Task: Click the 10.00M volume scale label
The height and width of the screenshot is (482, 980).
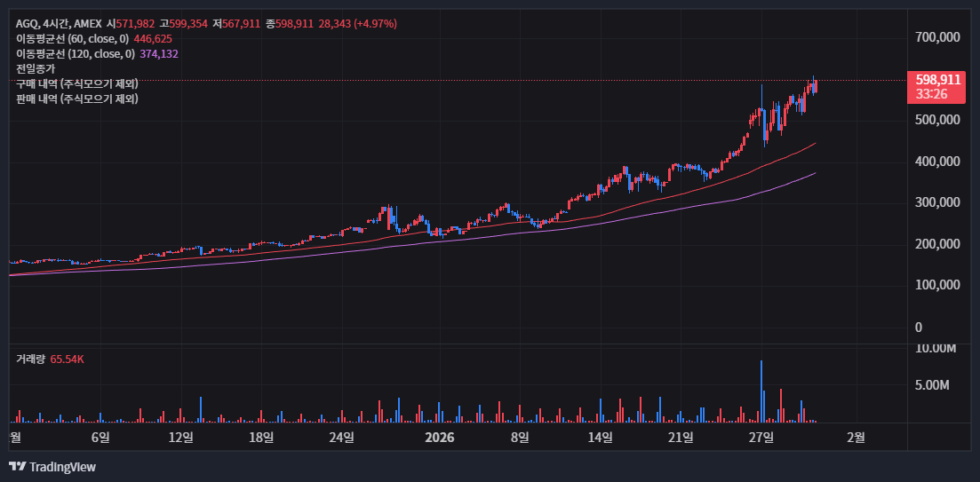Action: [936, 348]
